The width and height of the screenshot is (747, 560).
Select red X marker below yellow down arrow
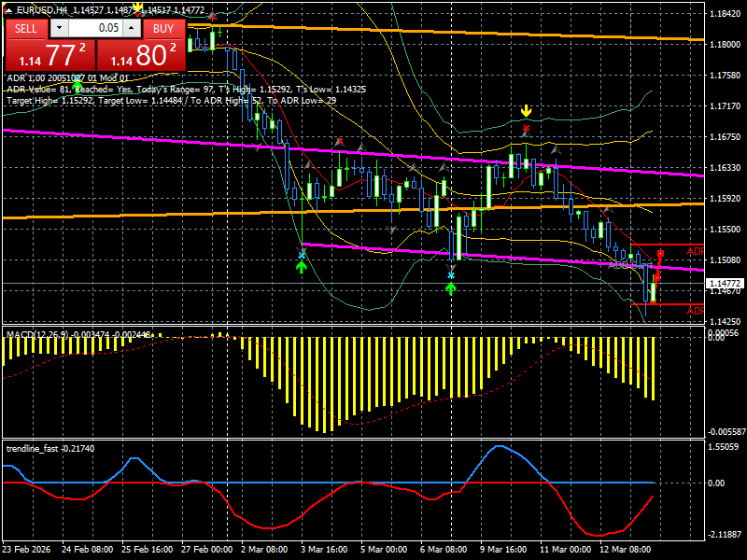pyautogui.click(x=526, y=128)
